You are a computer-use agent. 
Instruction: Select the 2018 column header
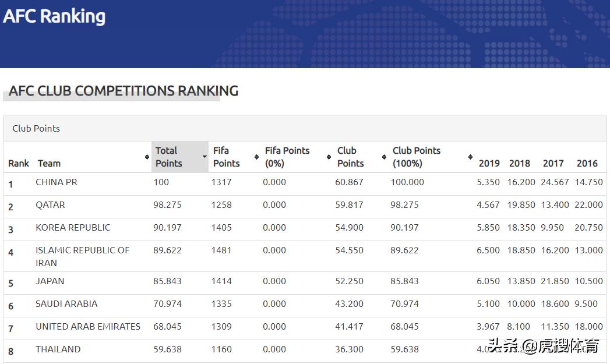pos(519,164)
